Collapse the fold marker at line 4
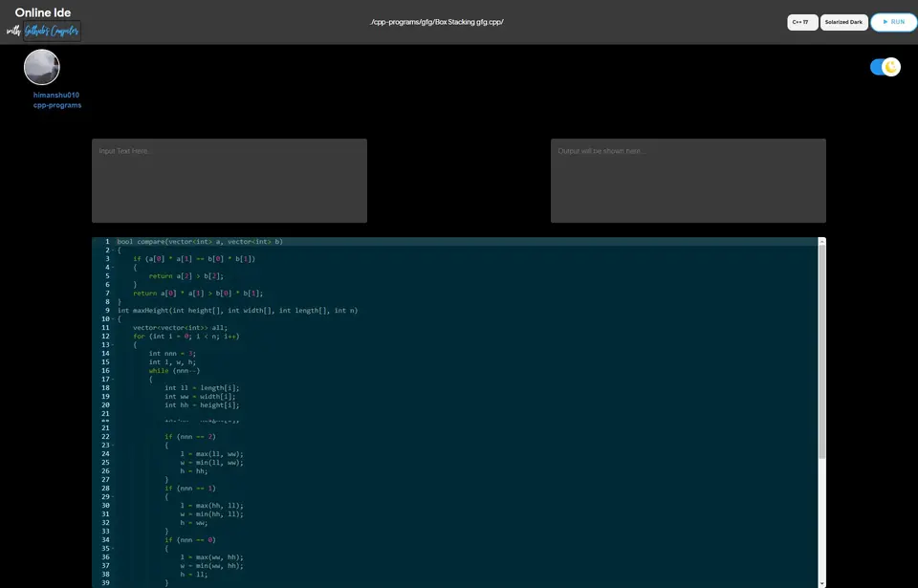 113,268
